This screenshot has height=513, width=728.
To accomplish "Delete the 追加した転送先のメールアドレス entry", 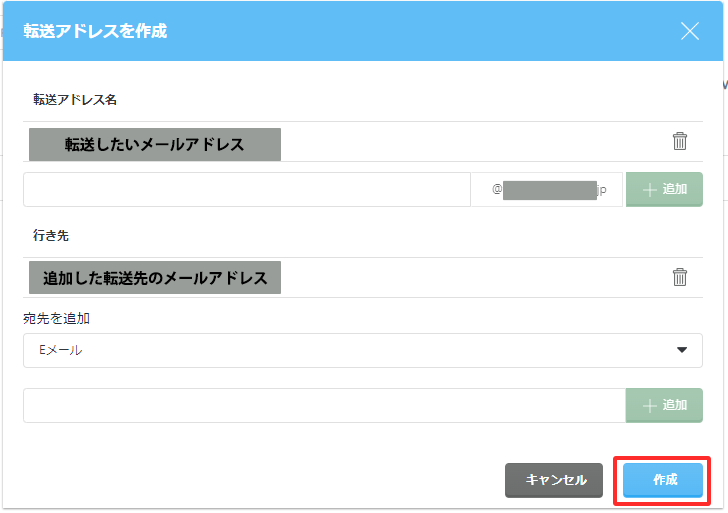I will [x=680, y=277].
